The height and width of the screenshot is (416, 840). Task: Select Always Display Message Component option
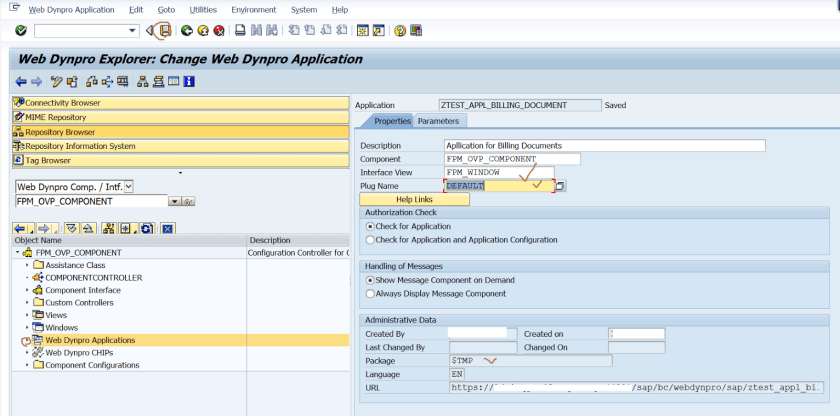pyautogui.click(x=371, y=294)
